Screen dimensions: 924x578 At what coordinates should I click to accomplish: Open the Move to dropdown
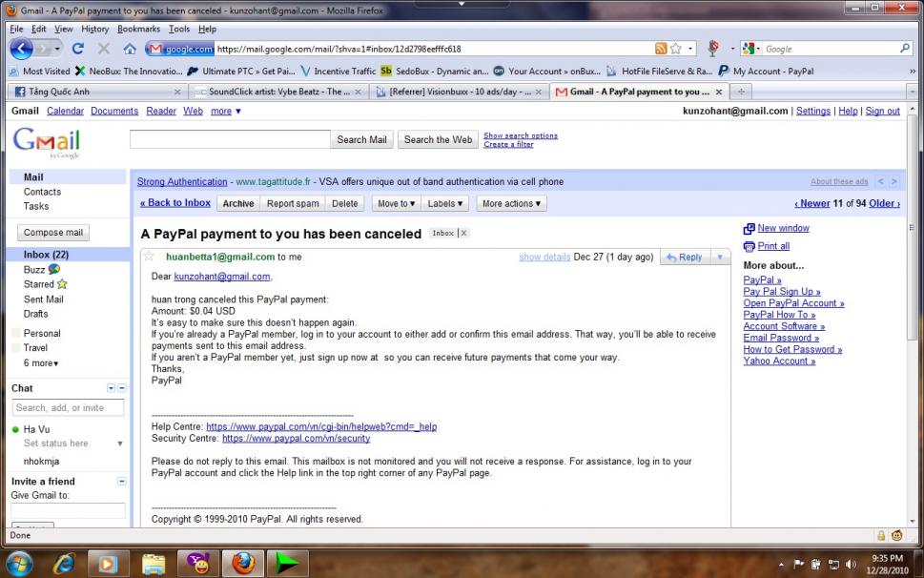[396, 203]
